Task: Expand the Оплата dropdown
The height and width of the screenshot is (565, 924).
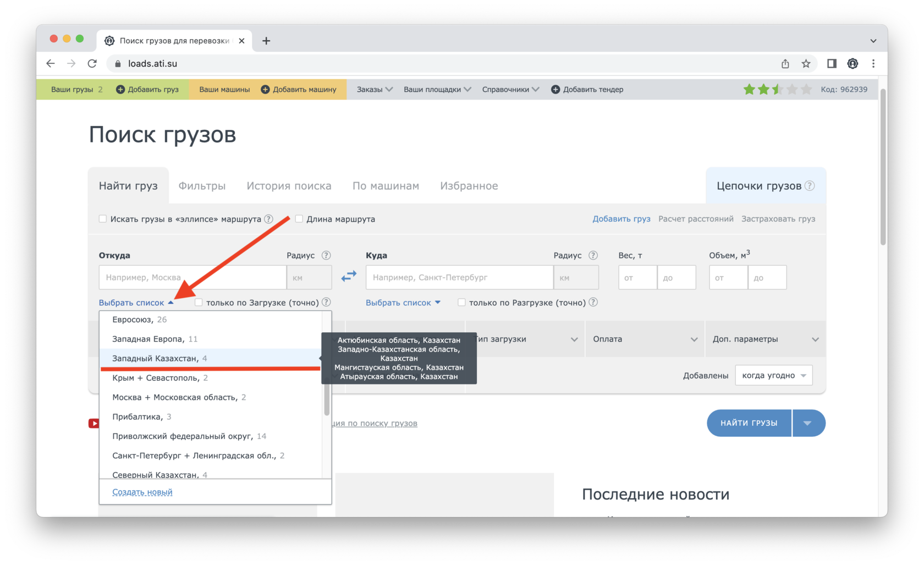Action: [x=645, y=339]
